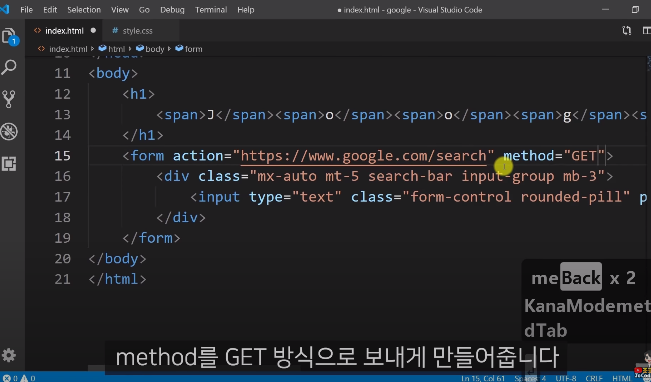Click the CRLF line ending status entry
Screen dimensions: 651x382
594,378
